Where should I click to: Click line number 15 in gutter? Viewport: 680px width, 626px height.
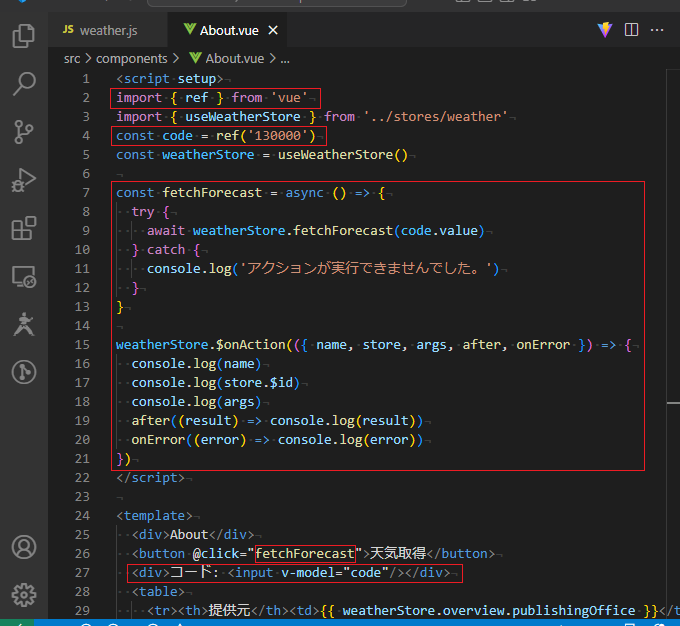(82, 345)
